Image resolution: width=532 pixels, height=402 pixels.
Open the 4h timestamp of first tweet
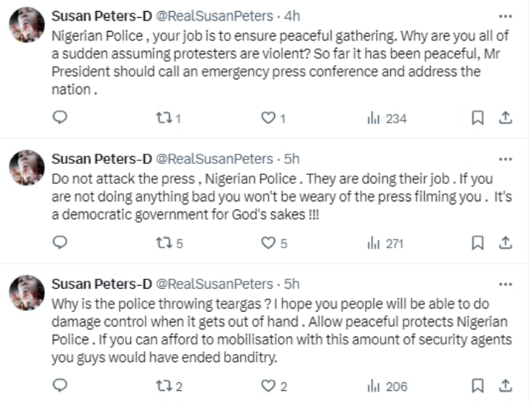click(x=292, y=16)
